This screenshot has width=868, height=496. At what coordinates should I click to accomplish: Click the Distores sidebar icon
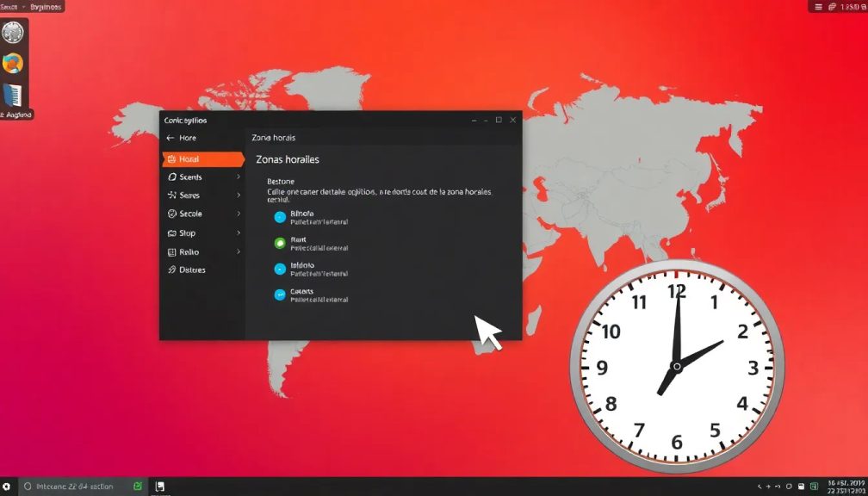(x=172, y=270)
